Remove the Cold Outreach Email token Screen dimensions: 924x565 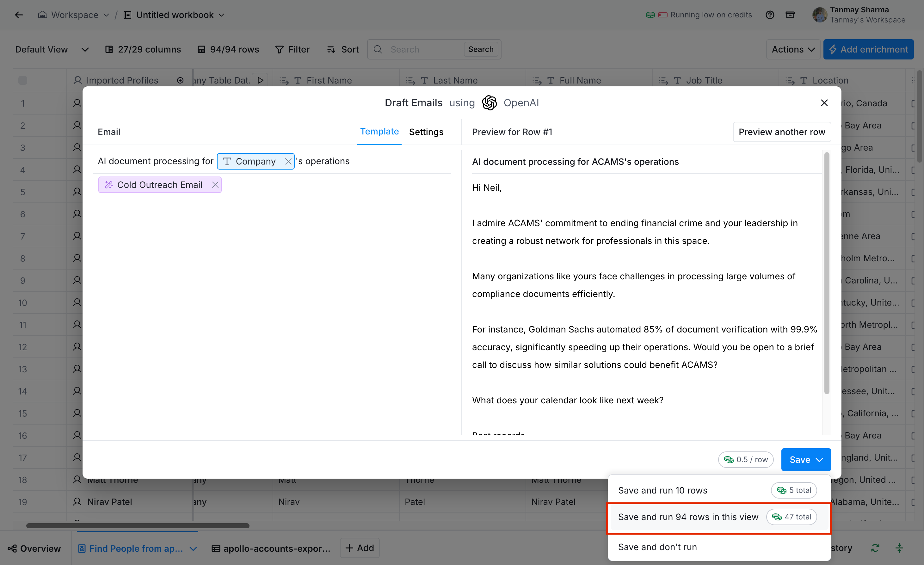[x=215, y=185]
